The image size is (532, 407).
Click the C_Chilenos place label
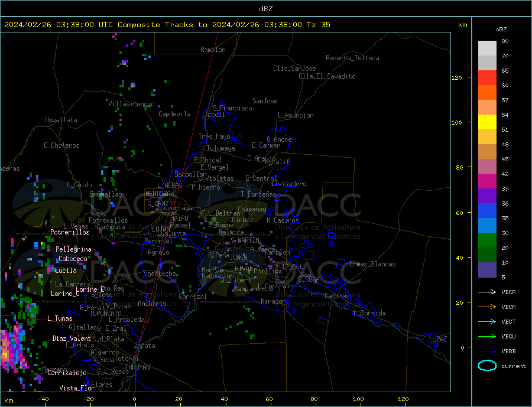(61, 145)
